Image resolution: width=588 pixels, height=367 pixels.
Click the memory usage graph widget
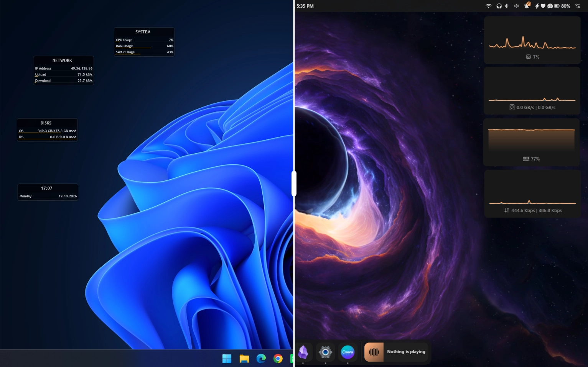click(532, 142)
